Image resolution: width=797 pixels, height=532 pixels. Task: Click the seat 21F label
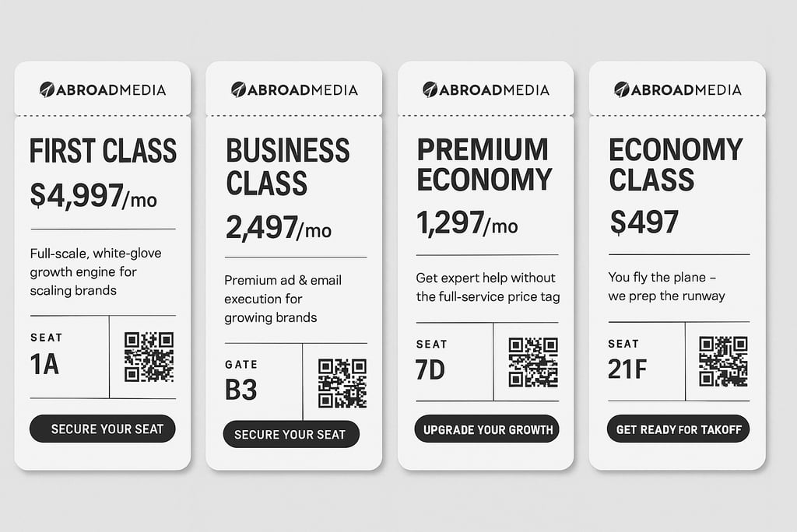pos(627,369)
